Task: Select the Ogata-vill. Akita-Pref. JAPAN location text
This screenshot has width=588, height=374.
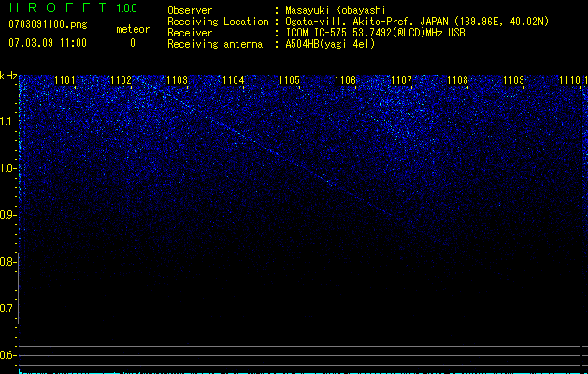Action: (417, 22)
